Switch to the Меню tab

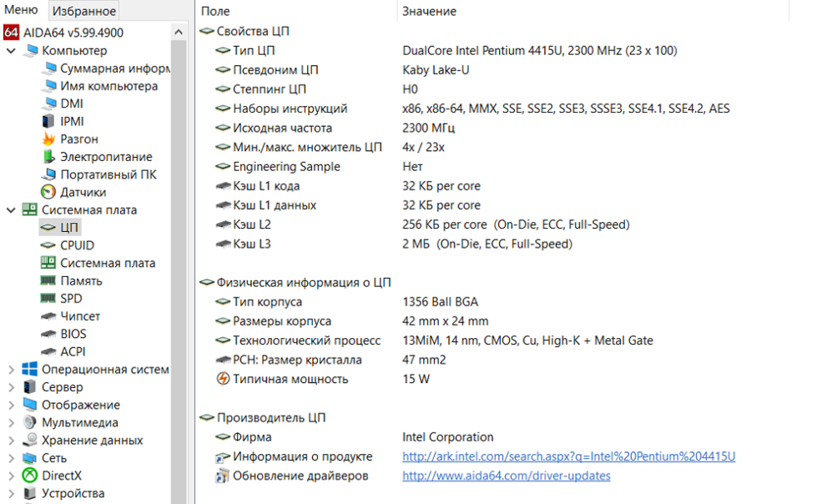tap(21, 11)
